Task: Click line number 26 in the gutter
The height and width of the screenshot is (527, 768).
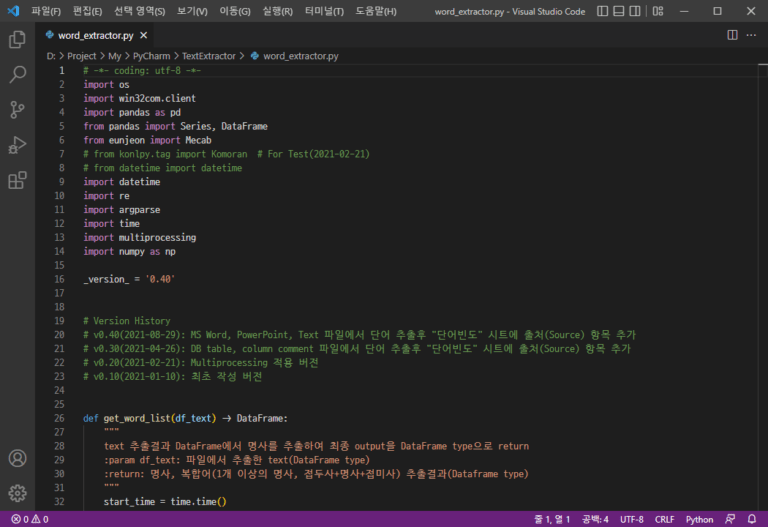Action: click(59, 418)
